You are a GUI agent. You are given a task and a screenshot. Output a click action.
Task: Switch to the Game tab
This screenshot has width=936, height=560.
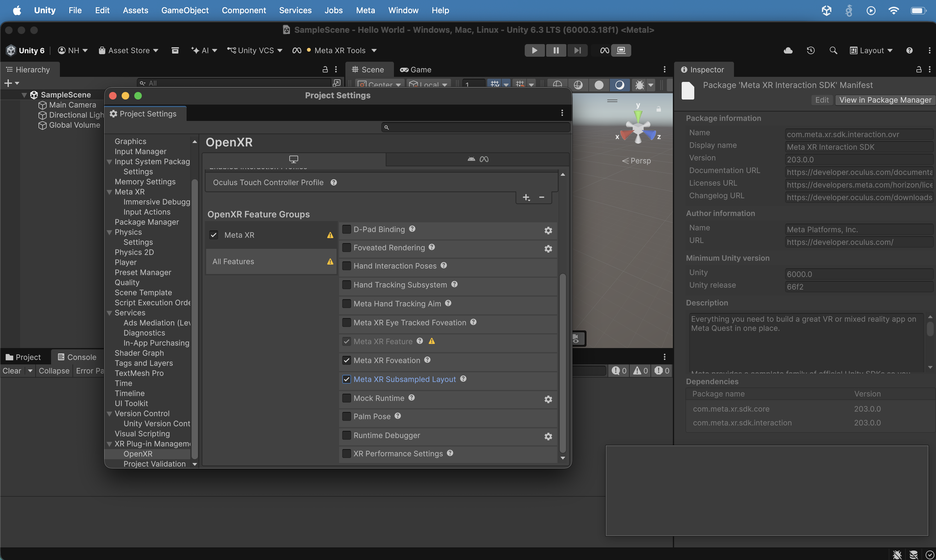click(416, 69)
